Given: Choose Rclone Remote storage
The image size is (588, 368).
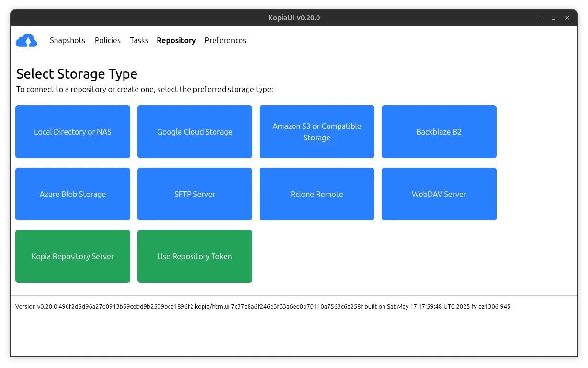Looking at the screenshot, I should tap(317, 194).
